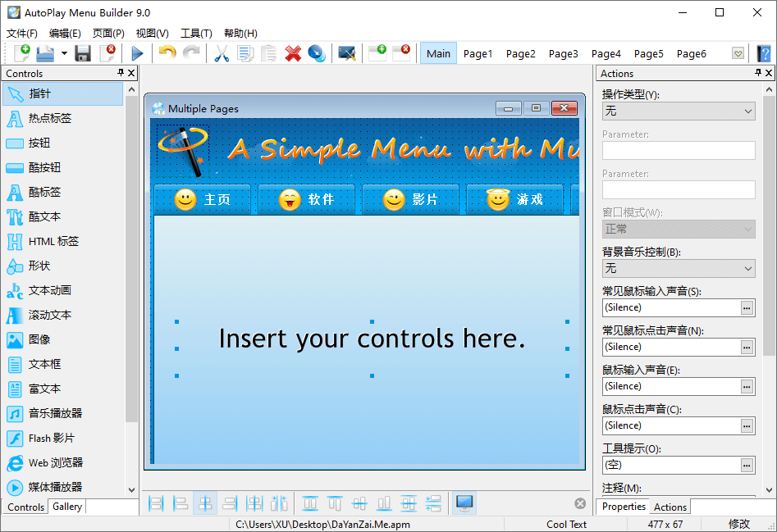Pick the 按钮 button control
777x532 pixels.
[63, 143]
